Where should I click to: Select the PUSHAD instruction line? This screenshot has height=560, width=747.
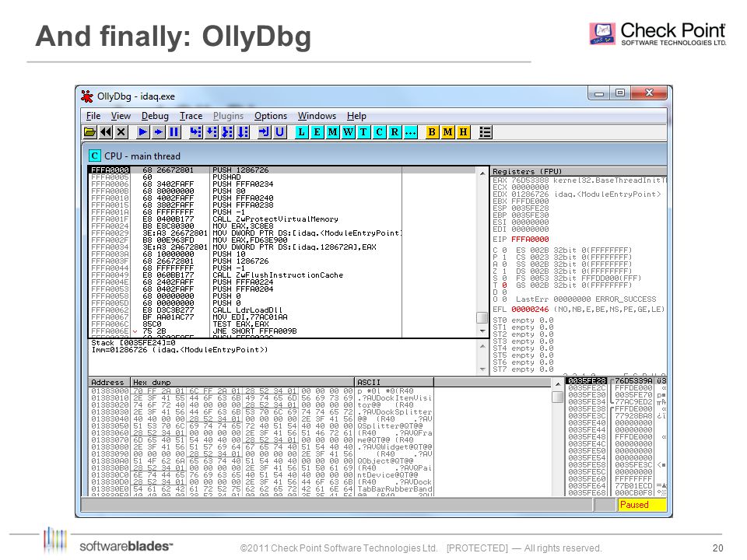point(282,177)
